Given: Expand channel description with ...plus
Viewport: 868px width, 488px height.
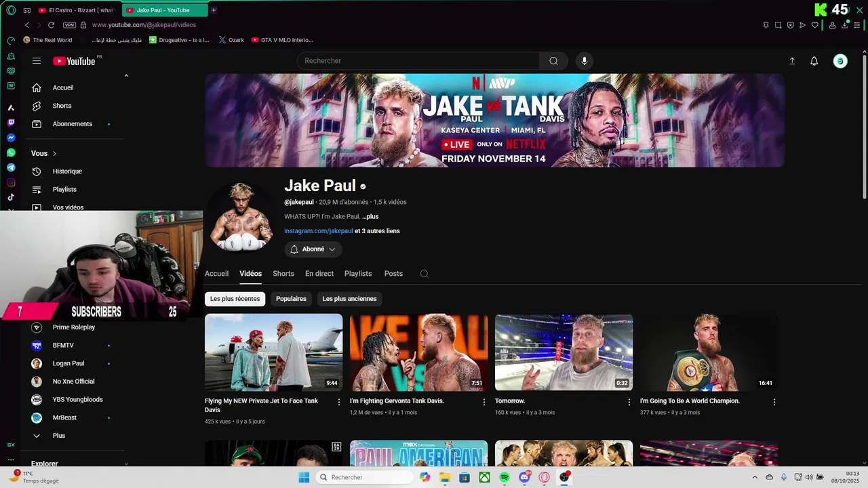Looking at the screenshot, I should click(x=370, y=217).
